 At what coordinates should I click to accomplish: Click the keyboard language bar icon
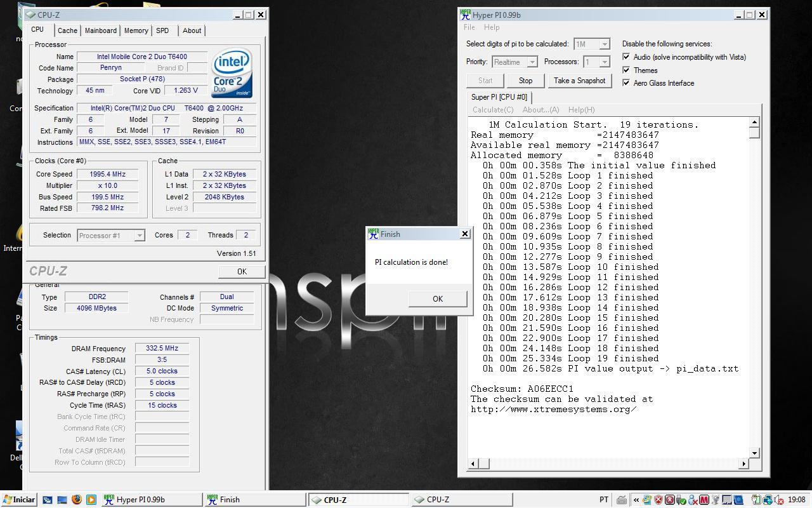(x=622, y=500)
